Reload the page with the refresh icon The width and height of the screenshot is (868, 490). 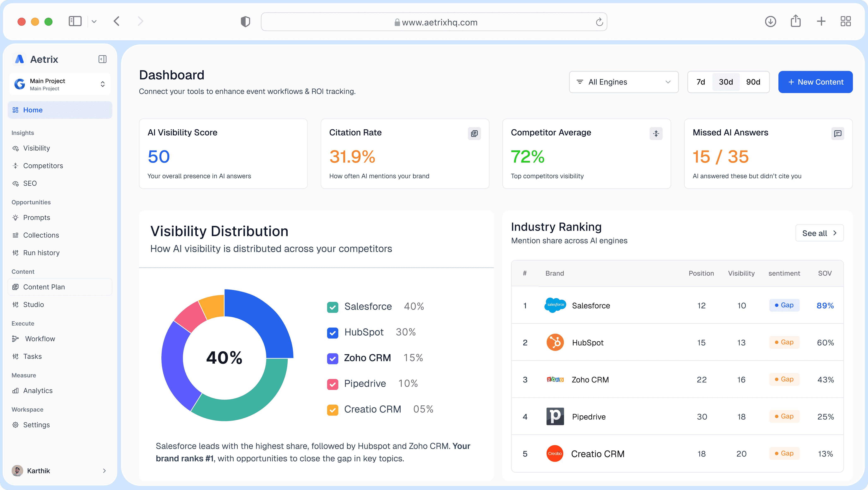click(x=599, y=22)
